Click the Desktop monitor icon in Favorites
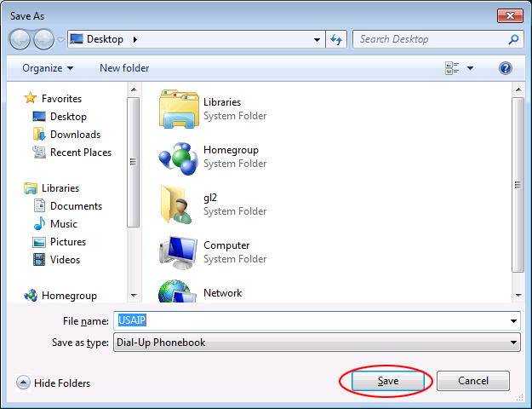Image resolution: width=532 pixels, height=409 pixels. [39, 117]
